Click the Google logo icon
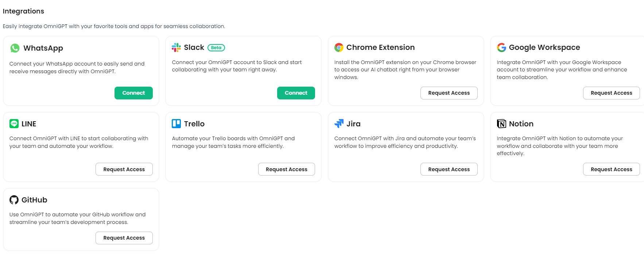This screenshot has width=644, height=256. 501,47
